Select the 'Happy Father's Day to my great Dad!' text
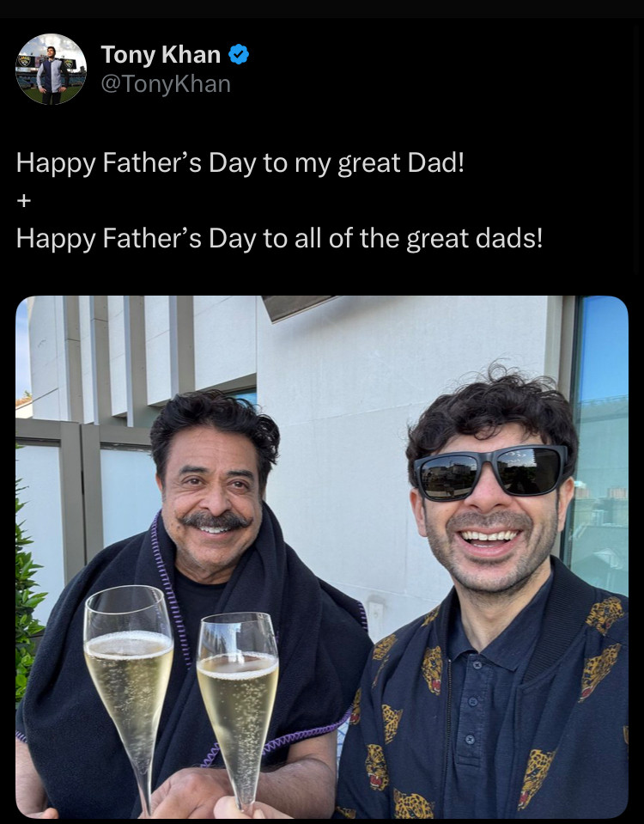 240,163
